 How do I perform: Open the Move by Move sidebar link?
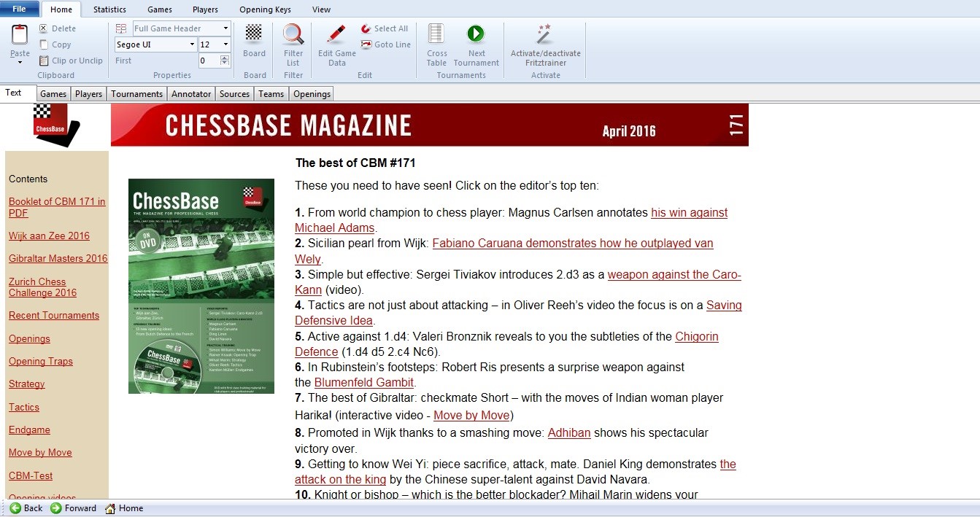(x=40, y=452)
